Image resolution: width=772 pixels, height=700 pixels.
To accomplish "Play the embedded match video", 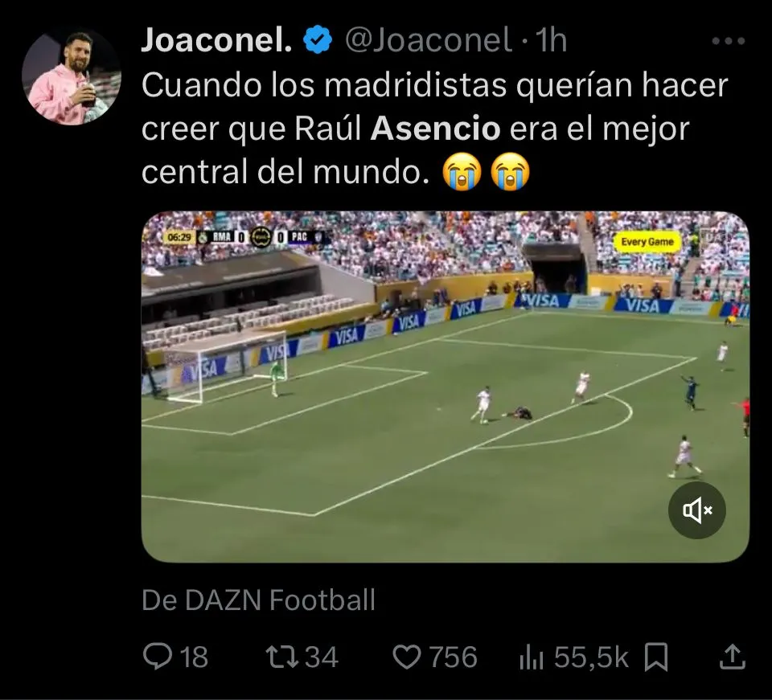I will coord(445,387).
